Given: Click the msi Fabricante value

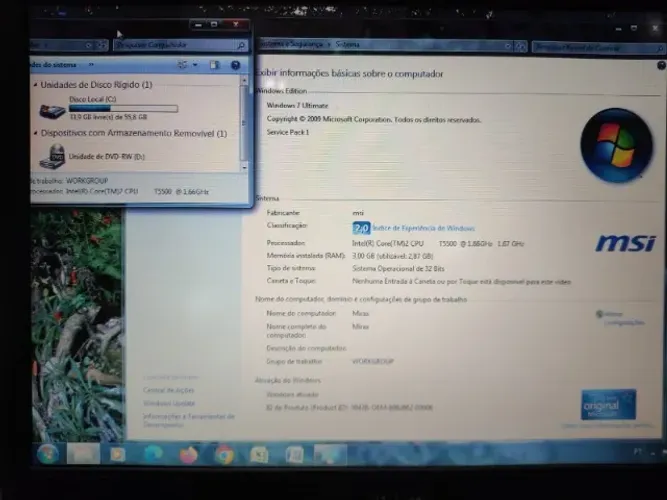Looking at the screenshot, I should pos(358,213).
